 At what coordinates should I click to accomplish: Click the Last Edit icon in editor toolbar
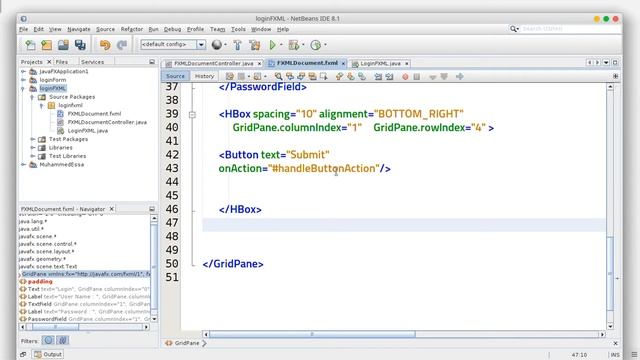(x=230, y=76)
